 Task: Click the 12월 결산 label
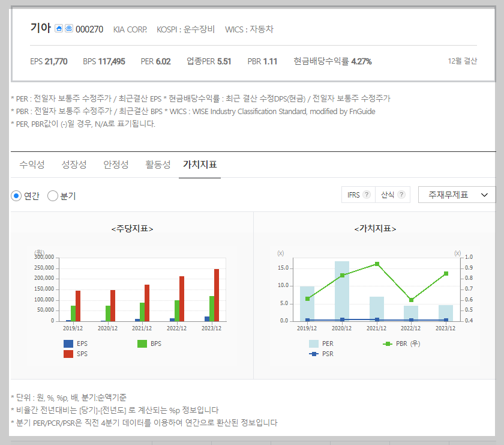[463, 61]
